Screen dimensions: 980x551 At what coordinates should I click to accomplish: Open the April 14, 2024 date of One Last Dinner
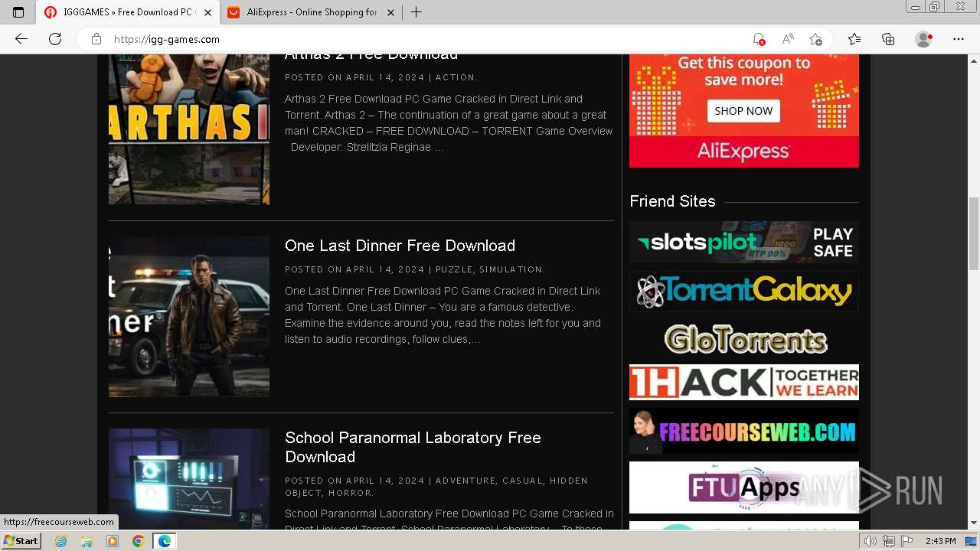385,269
